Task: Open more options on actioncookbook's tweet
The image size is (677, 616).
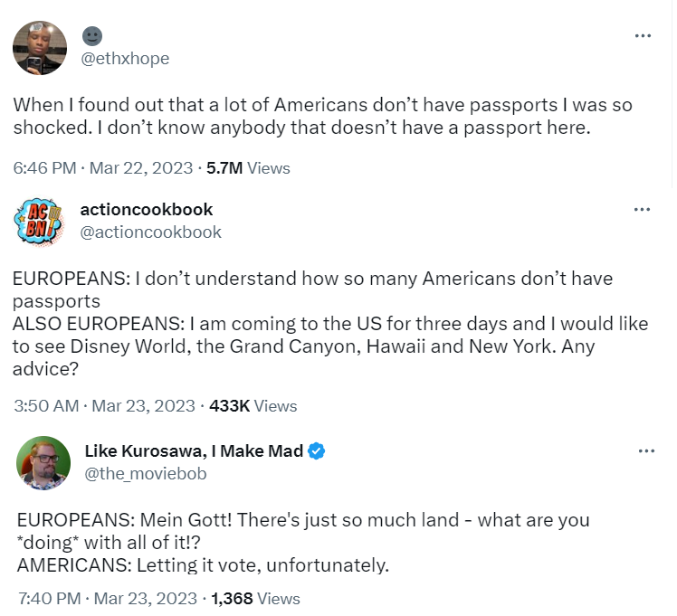Action: (643, 210)
